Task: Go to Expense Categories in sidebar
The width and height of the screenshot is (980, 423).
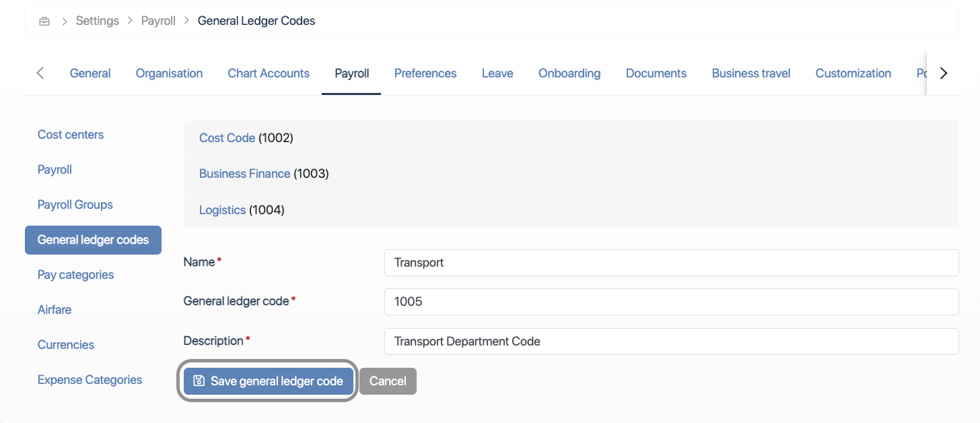Action: (x=90, y=380)
